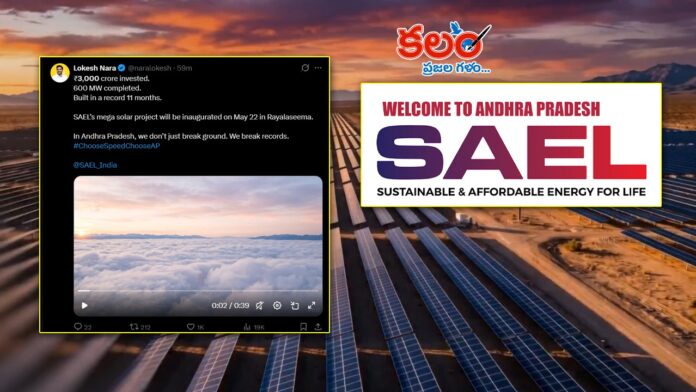Image resolution: width=696 pixels, height=392 pixels.
Task: Open the 59m tweet timestamp
Action: 185,68
